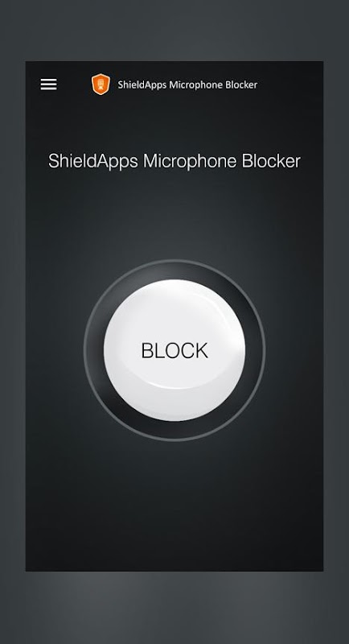Click the large ShieldApps Microphone Blocker heading
The width and height of the screenshot is (349, 644).
click(174, 160)
